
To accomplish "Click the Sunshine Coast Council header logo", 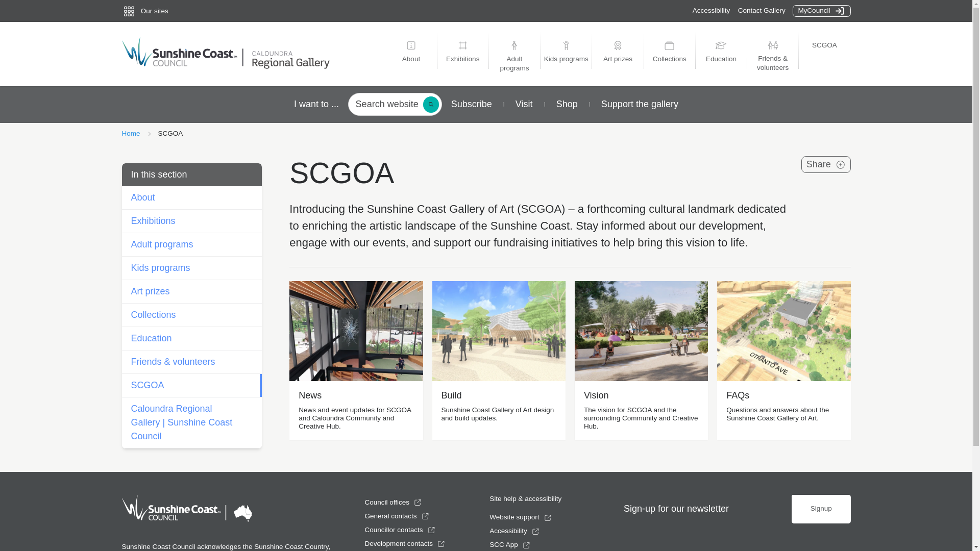I will (x=179, y=53).
